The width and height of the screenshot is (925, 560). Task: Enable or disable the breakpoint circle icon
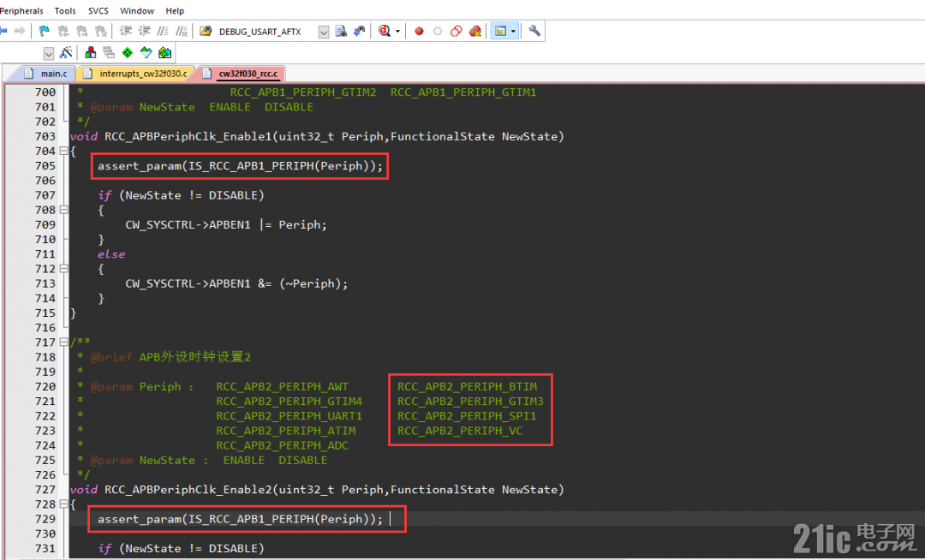pyautogui.click(x=438, y=31)
